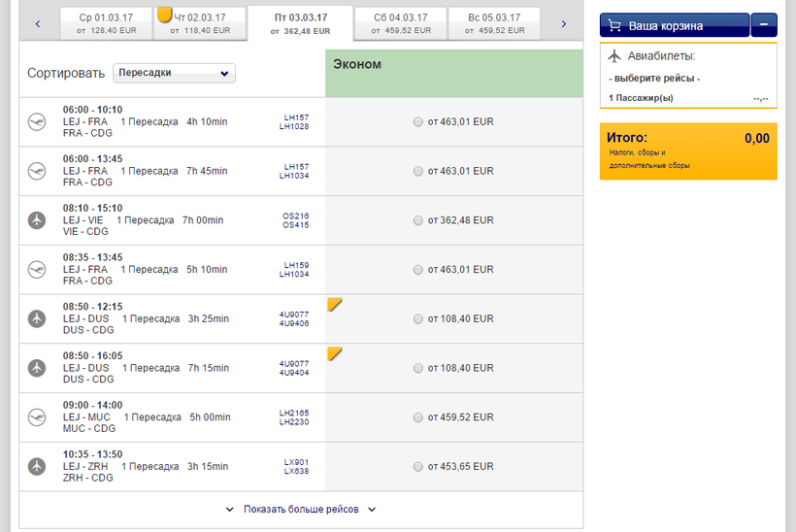This screenshot has height=532, width=796.
Task: Click Lufthansa logo on 06:00 - 10:10 flight
Action: (38, 122)
